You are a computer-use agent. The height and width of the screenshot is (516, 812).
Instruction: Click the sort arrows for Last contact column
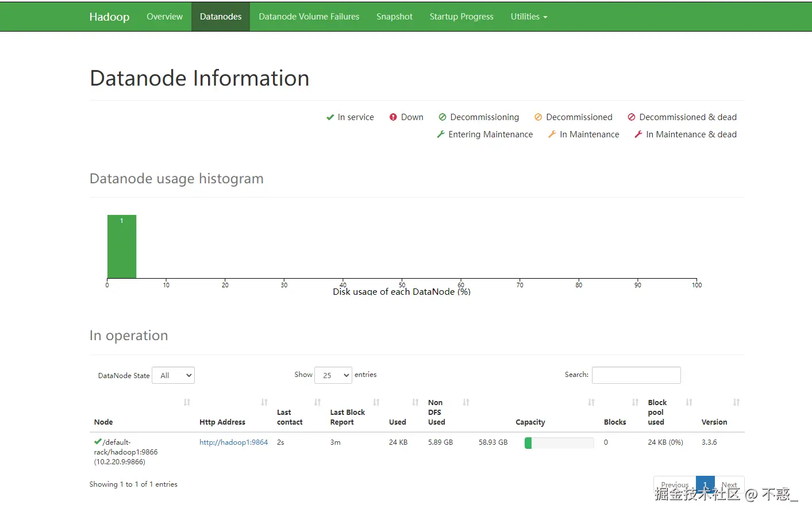pyautogui.click(x=317, y=402)
